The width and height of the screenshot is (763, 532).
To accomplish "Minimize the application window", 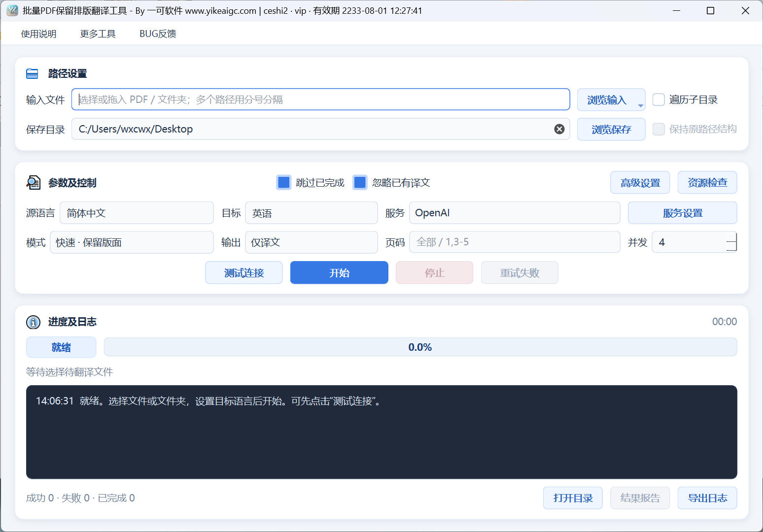I will pos(677,11).
